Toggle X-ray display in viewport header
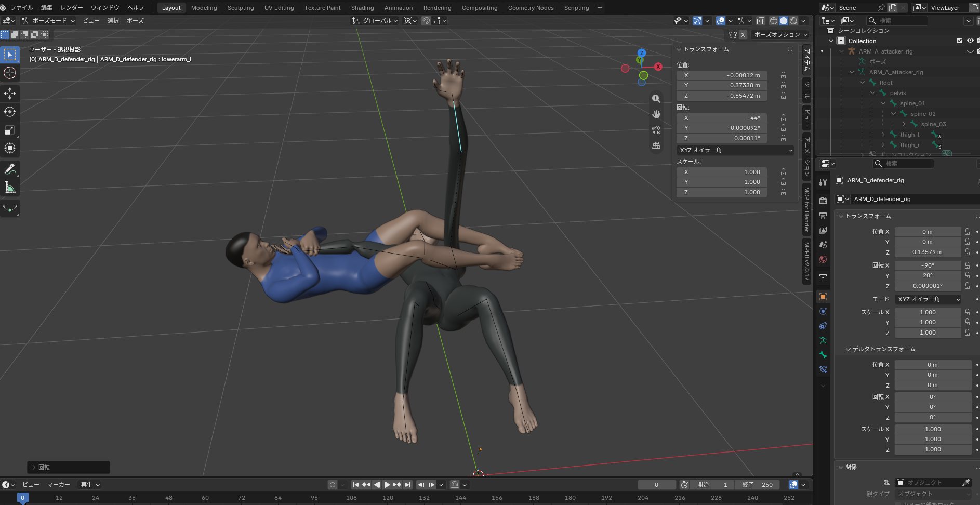The image size is (980, 505). pyautogui.click(x=760, y=21)
